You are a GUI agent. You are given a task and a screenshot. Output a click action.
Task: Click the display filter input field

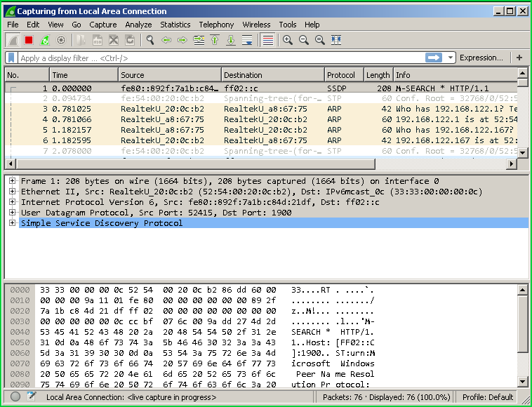click(220, 58)
